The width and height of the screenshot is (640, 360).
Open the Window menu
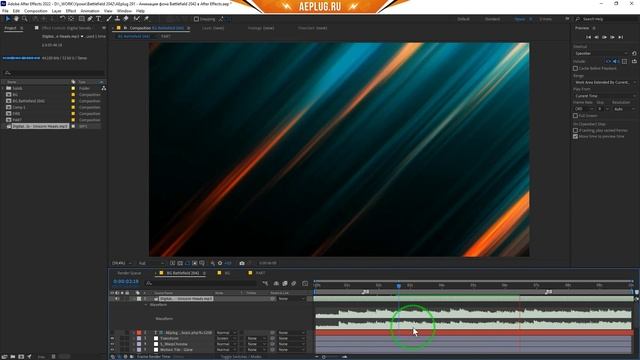pyautogui.click(x=124, y=11)
